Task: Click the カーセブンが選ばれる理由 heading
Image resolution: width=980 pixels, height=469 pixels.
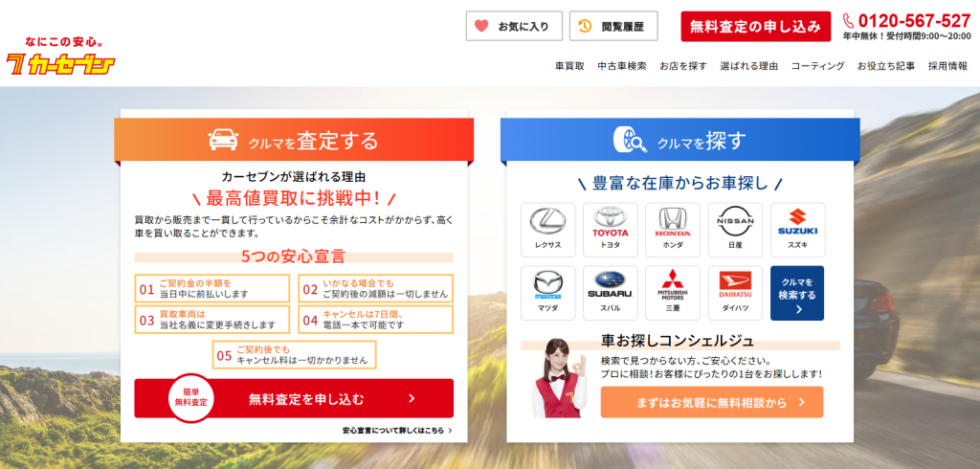Action: point(294,176)
